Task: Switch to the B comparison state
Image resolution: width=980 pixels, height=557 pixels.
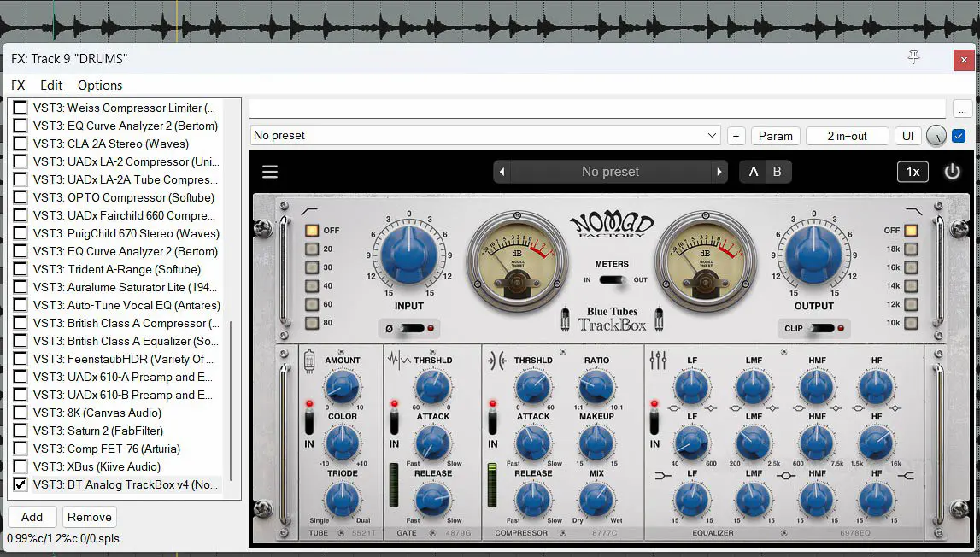Action: click(777, 172)
